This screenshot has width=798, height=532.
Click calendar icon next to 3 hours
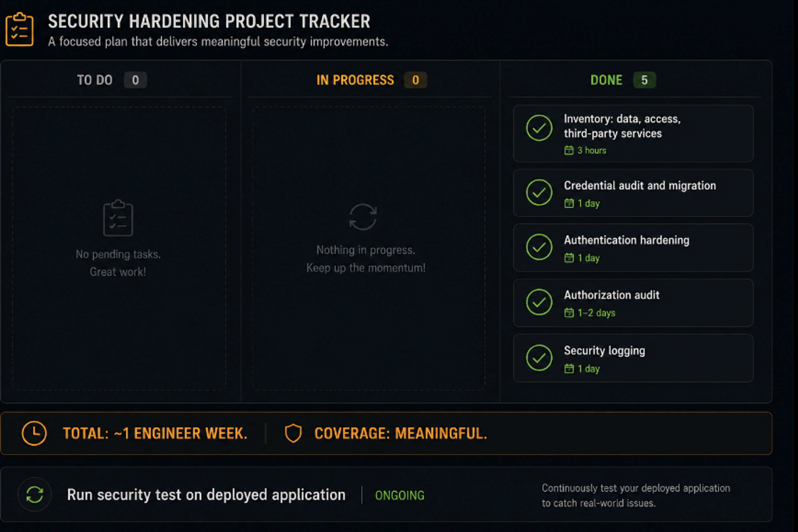(x=569, y=150)
